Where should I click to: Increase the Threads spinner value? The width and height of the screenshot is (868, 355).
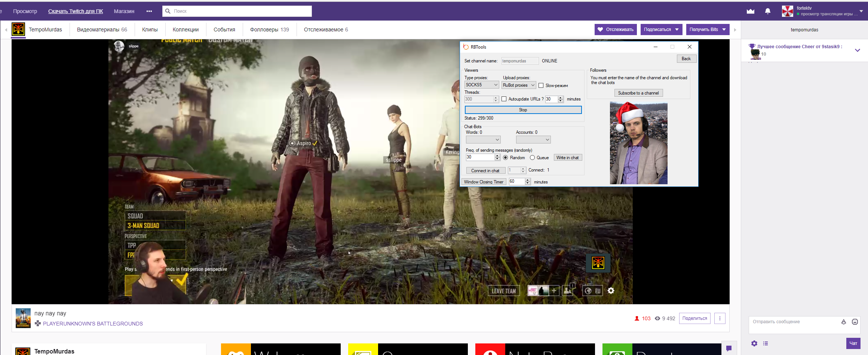click(496, 98)
